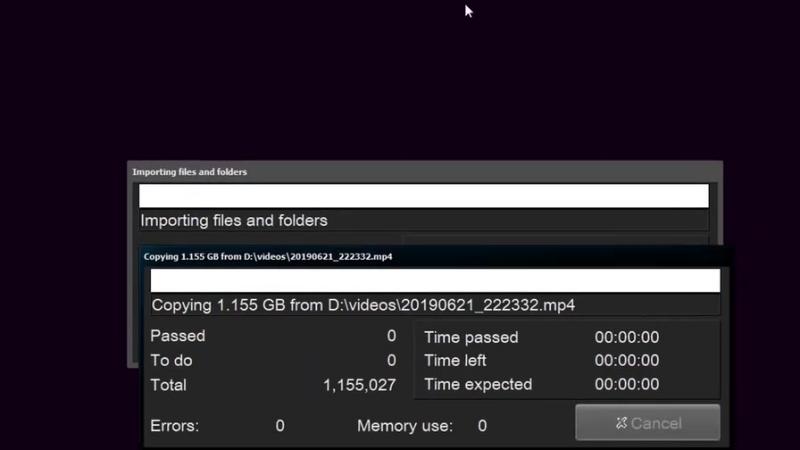Screen dimensions: 800x450
Task: Click the Time expected value 00:00:00
Action: click(x=627, y=384)
